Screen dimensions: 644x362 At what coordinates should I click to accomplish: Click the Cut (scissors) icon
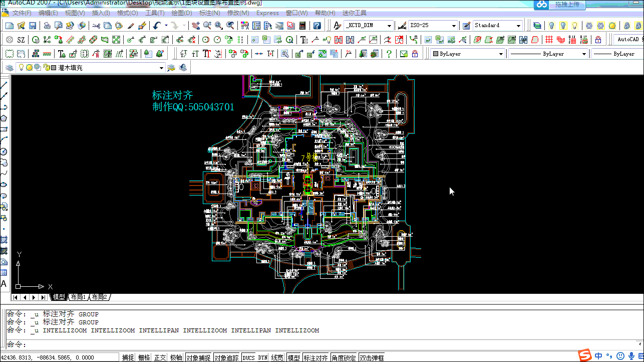(x=96, y=26)
